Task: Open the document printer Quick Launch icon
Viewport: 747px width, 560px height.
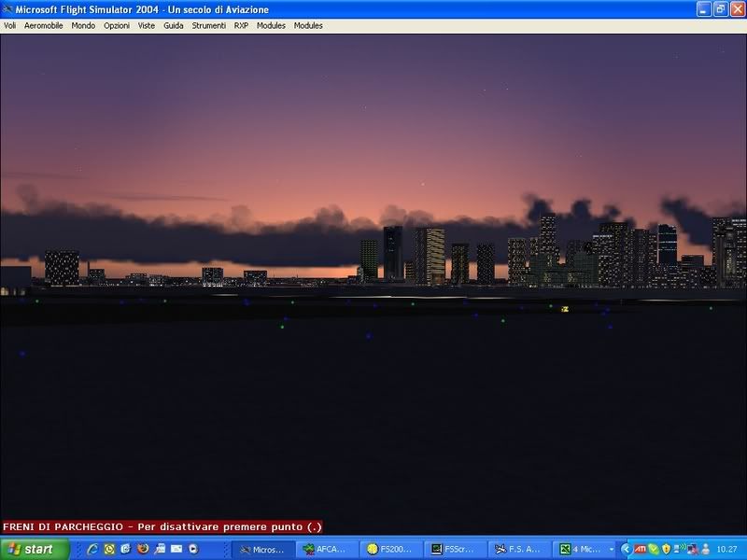Action: tap(160, 549)
